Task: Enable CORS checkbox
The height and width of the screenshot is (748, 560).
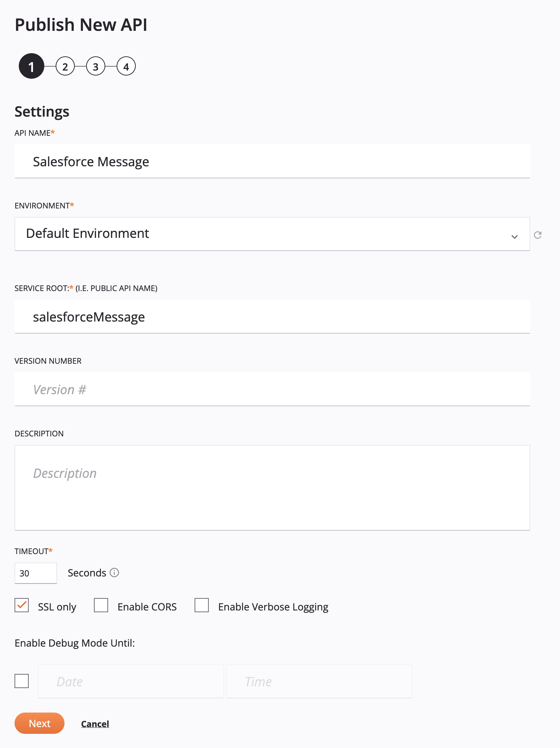Action: (x=101, y=605)
